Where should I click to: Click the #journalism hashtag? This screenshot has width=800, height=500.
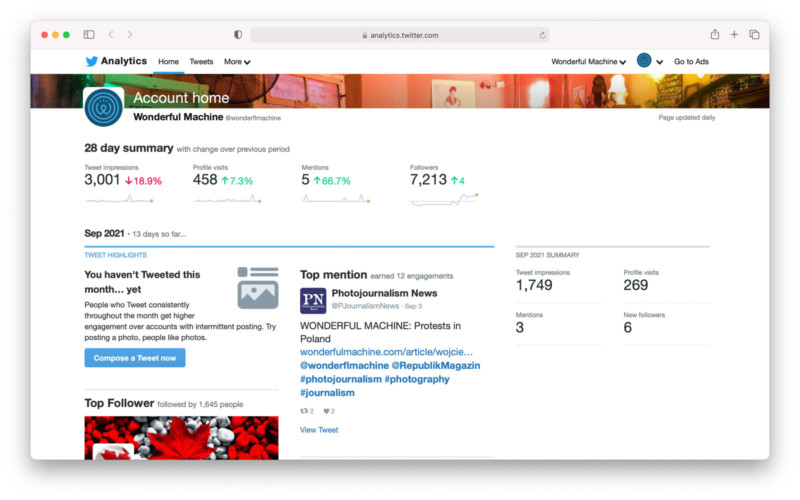[327, 393]
